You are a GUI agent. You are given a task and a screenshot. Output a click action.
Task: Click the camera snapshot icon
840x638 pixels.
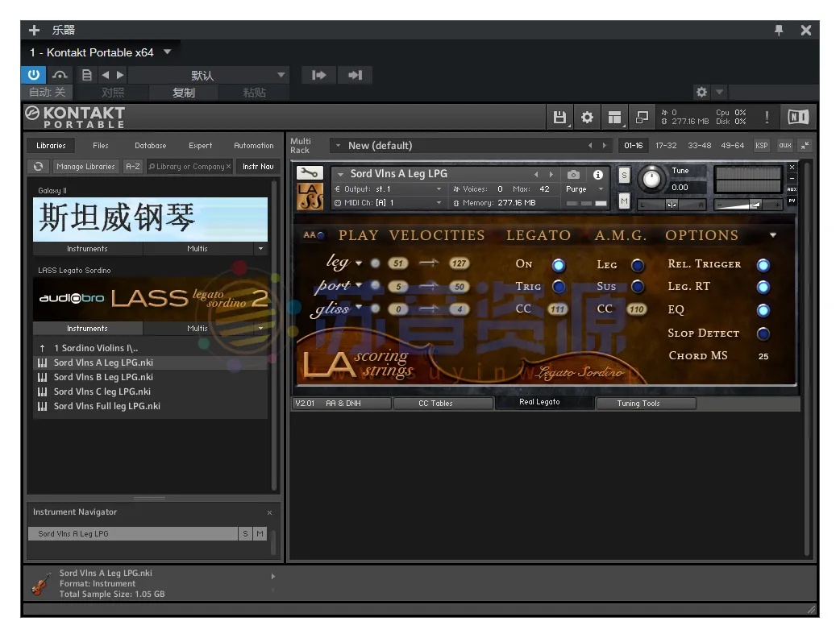[573, 174]
